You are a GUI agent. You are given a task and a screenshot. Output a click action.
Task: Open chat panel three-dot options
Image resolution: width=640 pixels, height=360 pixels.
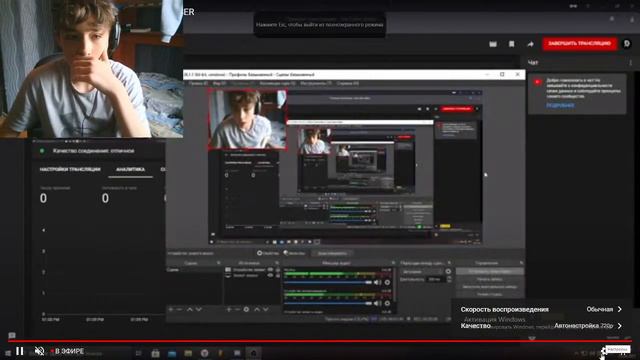[631, 62]
